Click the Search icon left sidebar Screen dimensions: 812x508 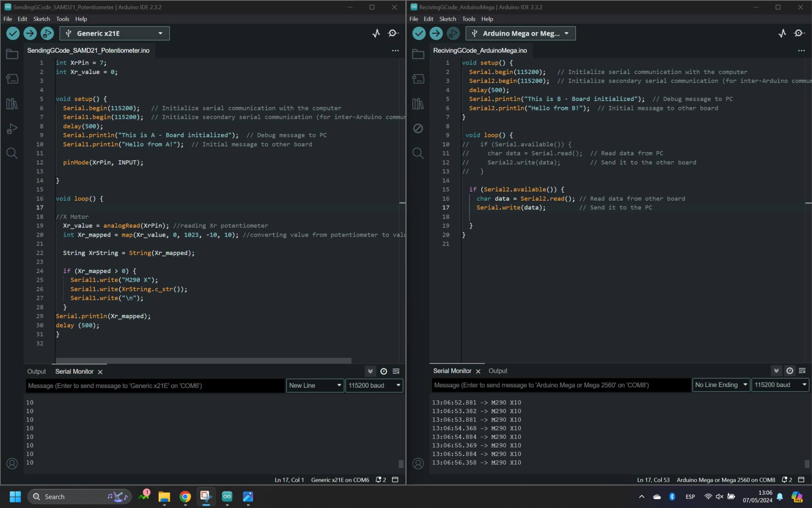click(12, 153)
